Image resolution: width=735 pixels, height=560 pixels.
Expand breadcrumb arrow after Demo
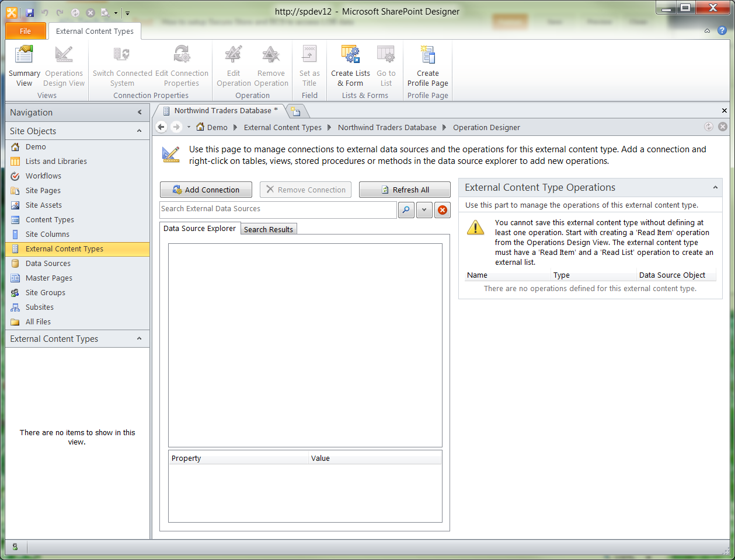click(x=235, y=127)
